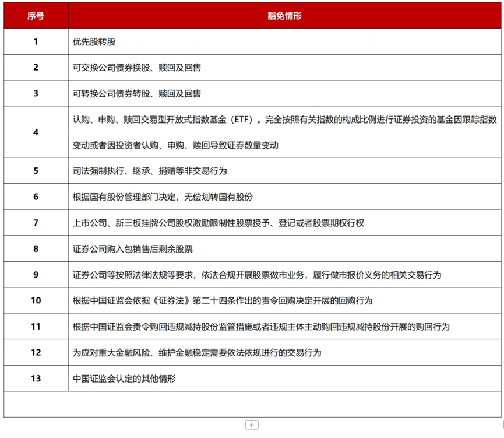This screenshot has width=504, height=438.
Task: Select the 购回违规减持股份 row text
Action: [x=261, y=327]
